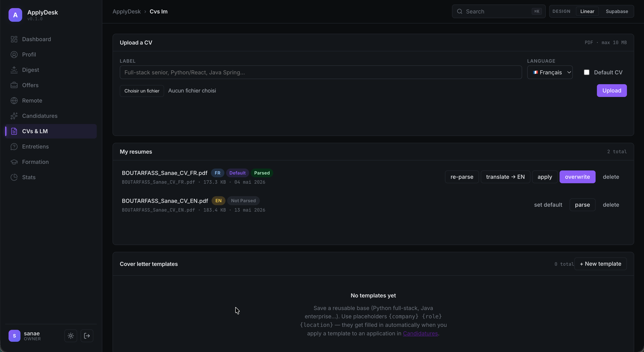Click the Entretiens question bubble icon

pos(14,146)
